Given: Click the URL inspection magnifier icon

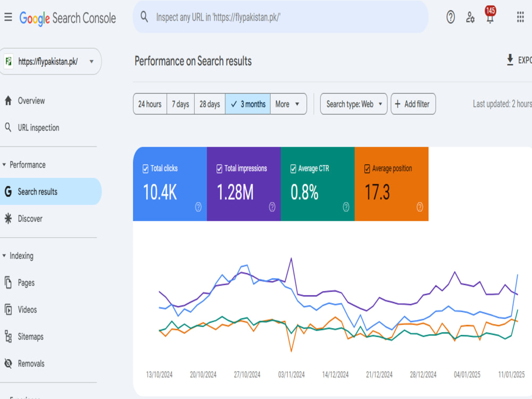Looking at the screenshot, I should pyautogui.click(x=8, y=128).
